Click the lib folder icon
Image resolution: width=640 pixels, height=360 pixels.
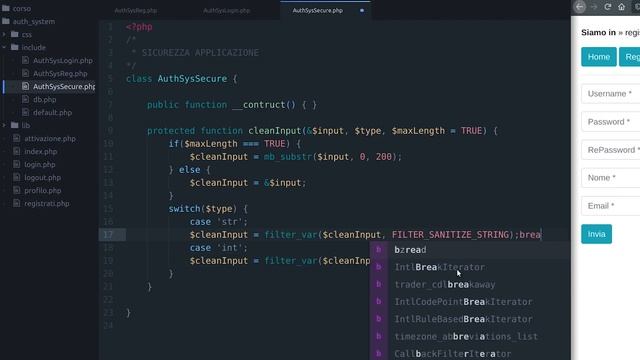click(15, 125)
